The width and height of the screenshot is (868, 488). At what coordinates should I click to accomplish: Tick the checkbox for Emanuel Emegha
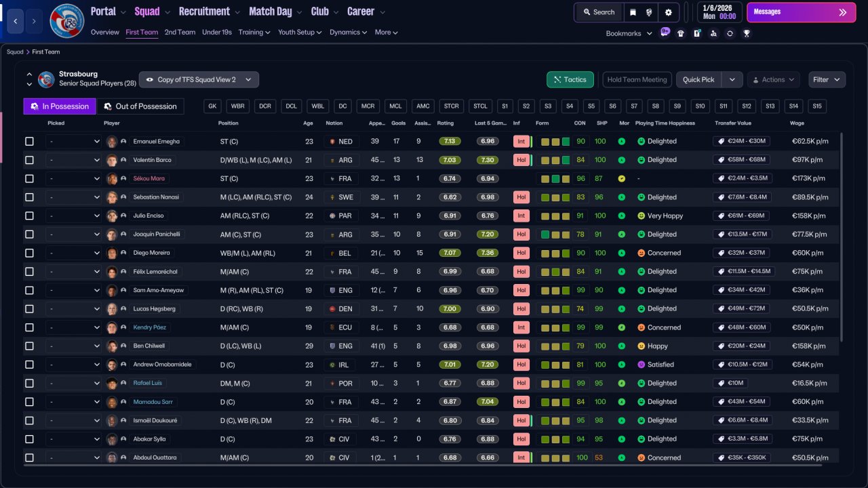29,142
